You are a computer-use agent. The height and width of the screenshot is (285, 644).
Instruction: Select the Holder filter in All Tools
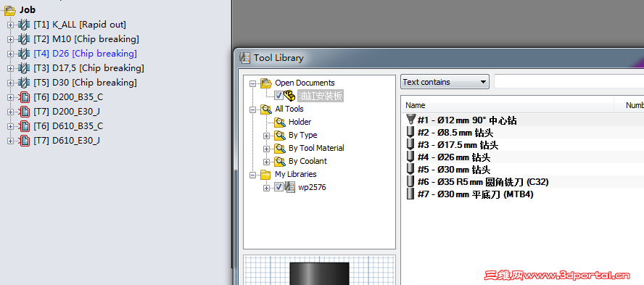(x=300, y=122)
